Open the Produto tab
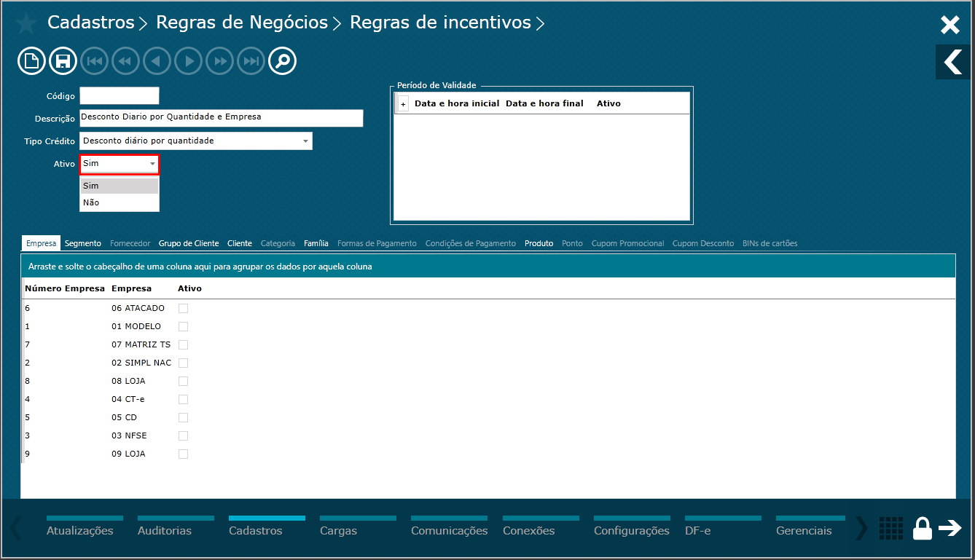This screenshot has height=560, width=975. [539, 243]
